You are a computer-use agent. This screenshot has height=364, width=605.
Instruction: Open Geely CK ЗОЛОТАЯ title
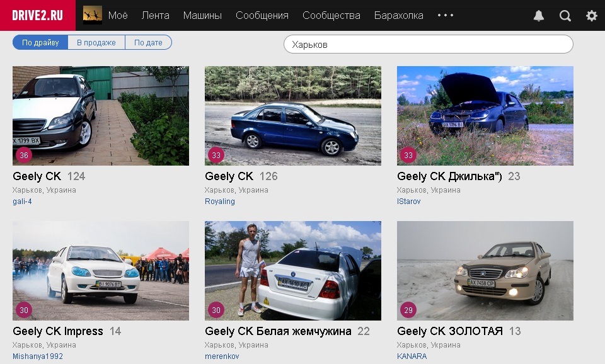450,331
